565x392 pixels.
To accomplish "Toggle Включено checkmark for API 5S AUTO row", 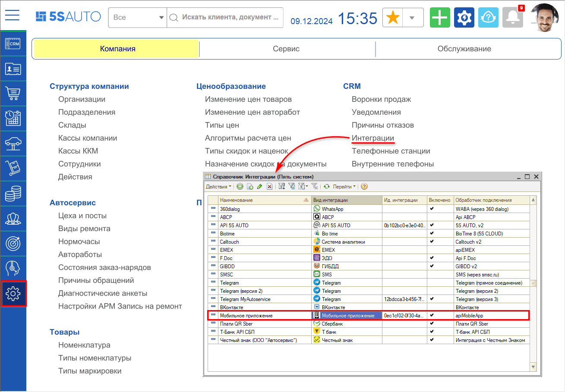I will click(432, 225).
